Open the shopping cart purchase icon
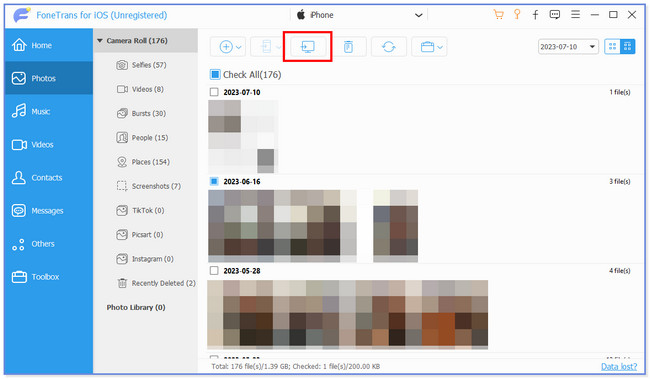 point(498,15)
